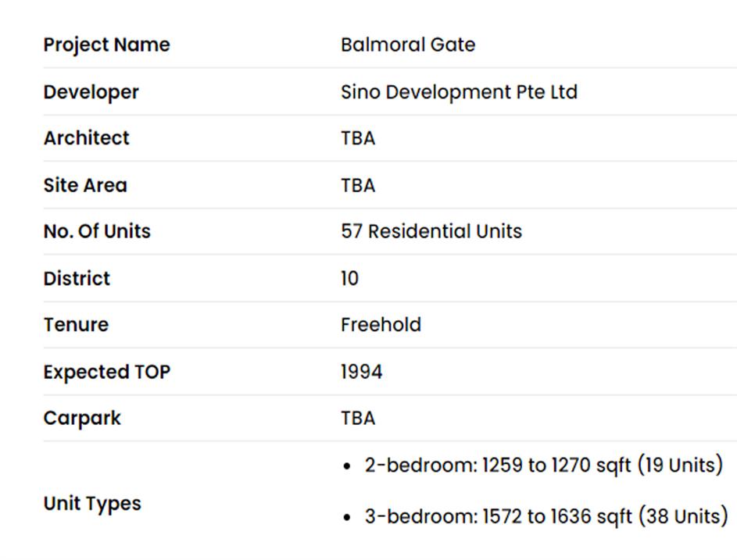Select the TBA value beside Site Area
The width and height of the screenshot is (737, 560).
(x=358, y=185)
